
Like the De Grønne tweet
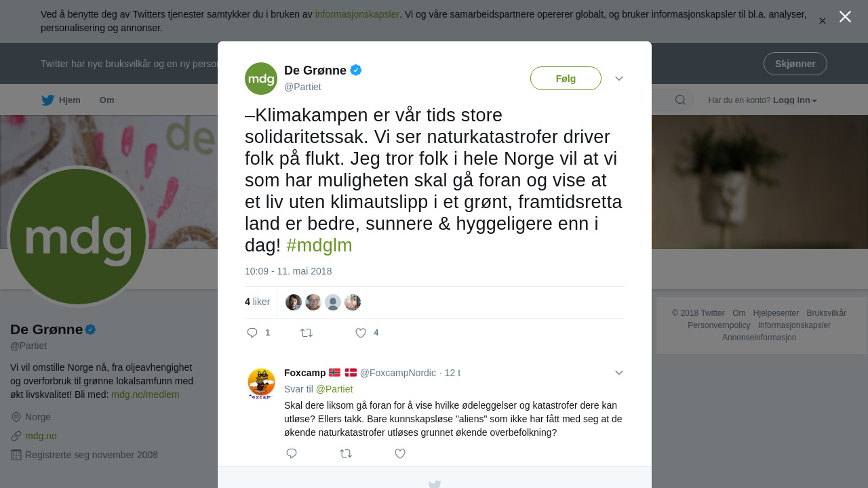361,333
